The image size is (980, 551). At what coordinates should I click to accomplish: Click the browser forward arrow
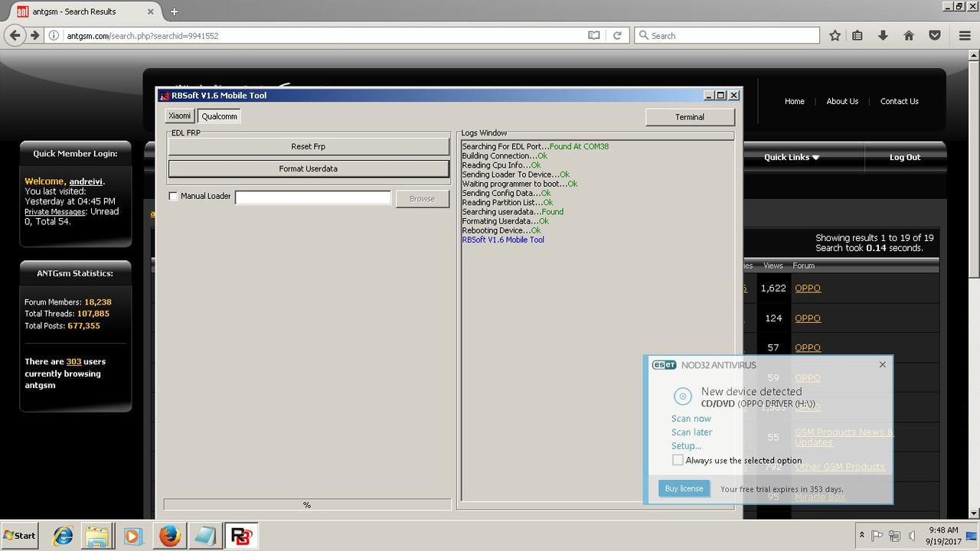point(34,35)
